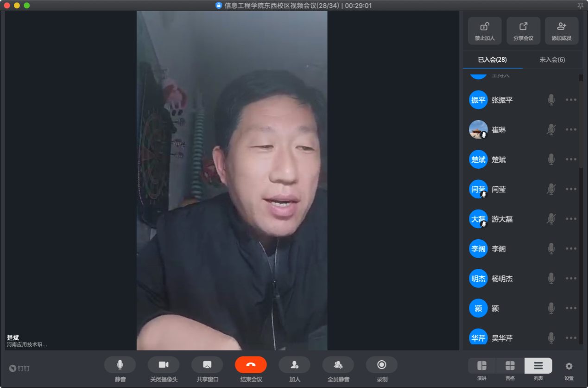The image size is (588, 388).
Task: Click the 分享会议 share meeting button
Action: pos(523,31)
